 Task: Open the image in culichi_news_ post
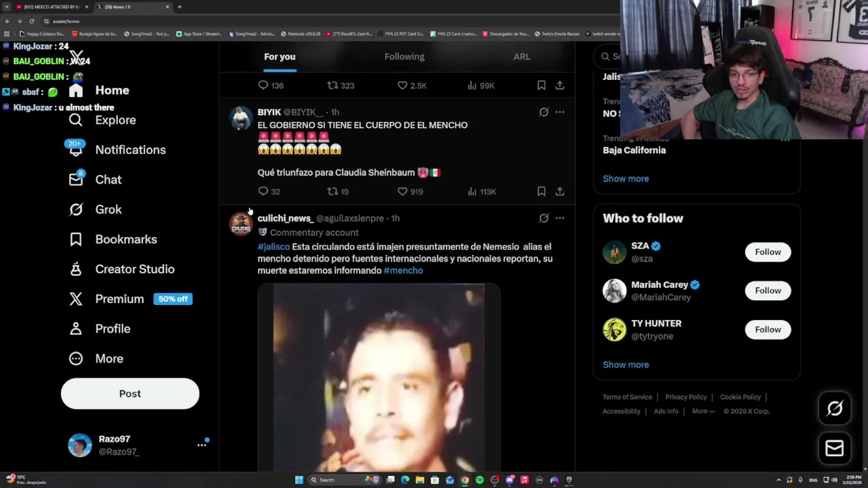point(379,377)
